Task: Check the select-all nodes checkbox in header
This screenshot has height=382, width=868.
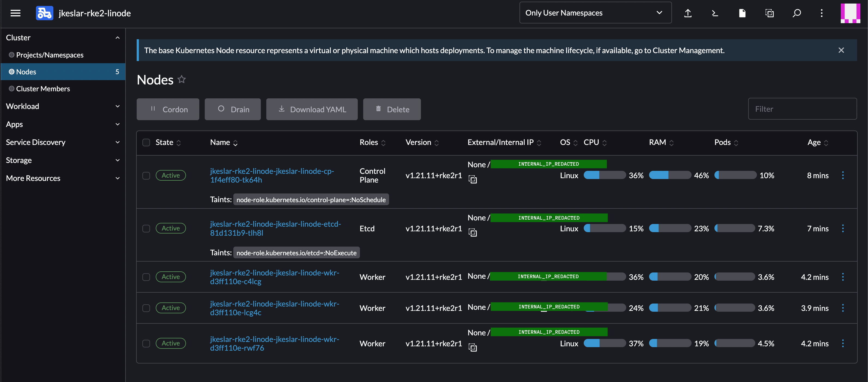Action: pos(146,142)
